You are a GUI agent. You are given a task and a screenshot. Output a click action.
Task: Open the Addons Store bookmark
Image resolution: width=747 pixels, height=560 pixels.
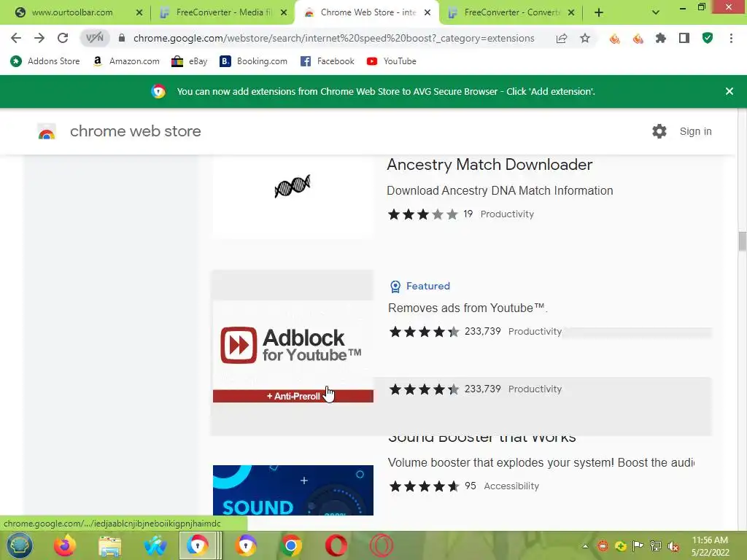pyautogui.click(x=45, y=61)
